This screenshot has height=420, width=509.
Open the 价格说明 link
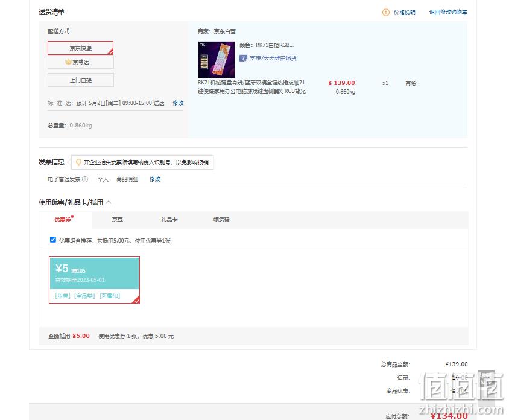click(405, 12)
